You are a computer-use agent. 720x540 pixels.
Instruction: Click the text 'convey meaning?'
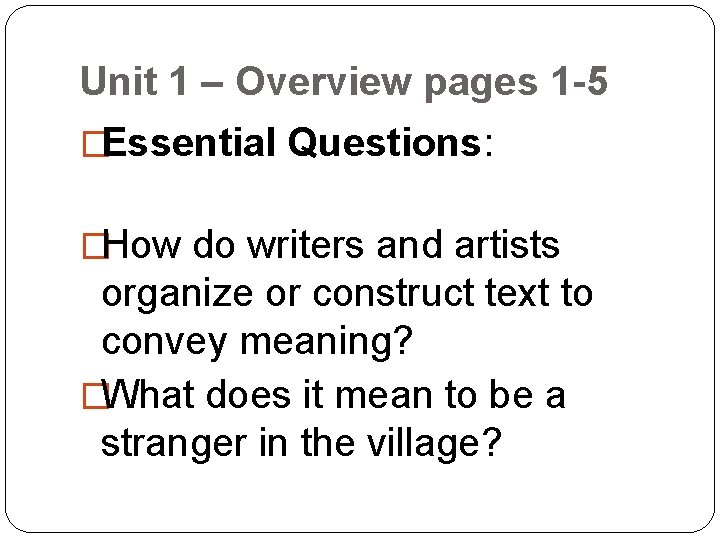coord(257,344)
